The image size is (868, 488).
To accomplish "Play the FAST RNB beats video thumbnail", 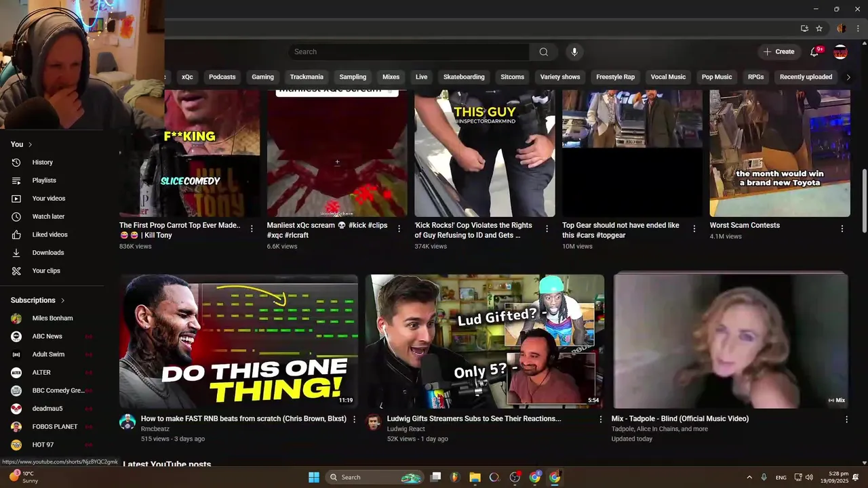I will coord(239,341).
